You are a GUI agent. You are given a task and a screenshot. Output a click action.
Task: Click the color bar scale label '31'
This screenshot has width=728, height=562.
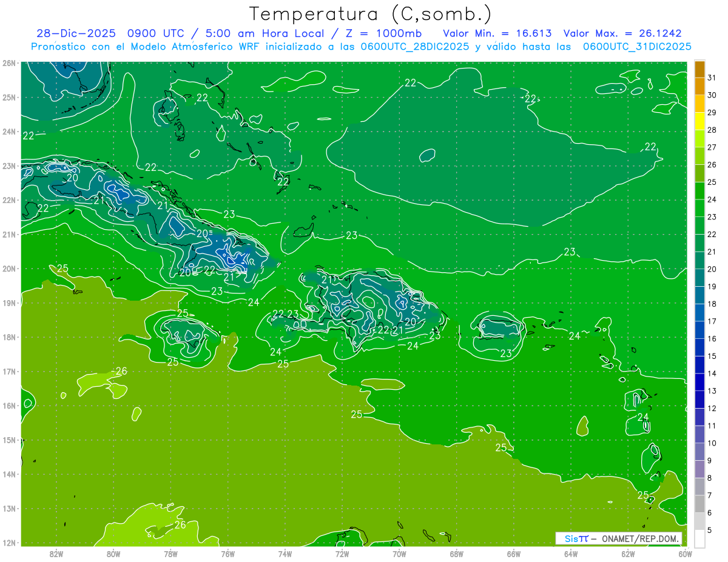pyautogui.click(x=712, y=78)
